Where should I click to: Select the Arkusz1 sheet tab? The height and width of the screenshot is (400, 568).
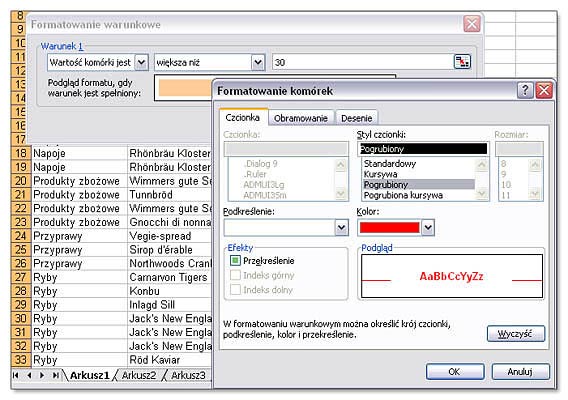pos(89,375)
